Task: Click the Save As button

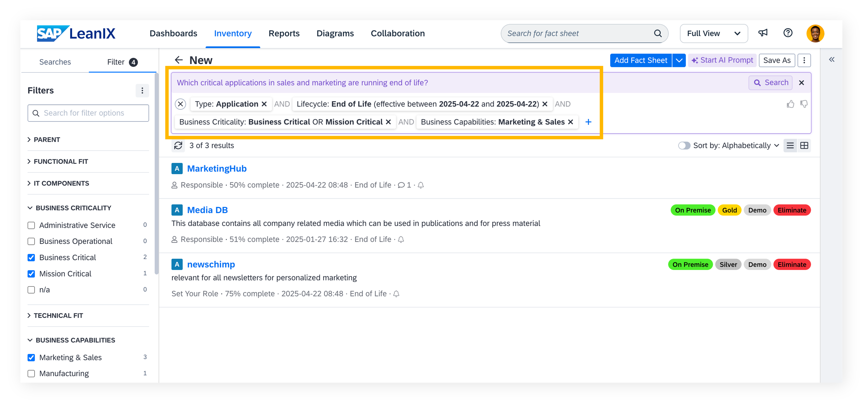Action: [x=777, y=60]
